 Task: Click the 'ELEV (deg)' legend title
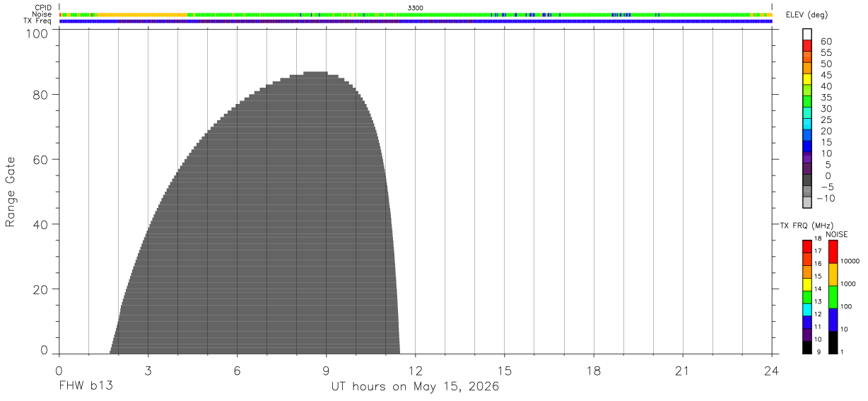pos(807,15)
